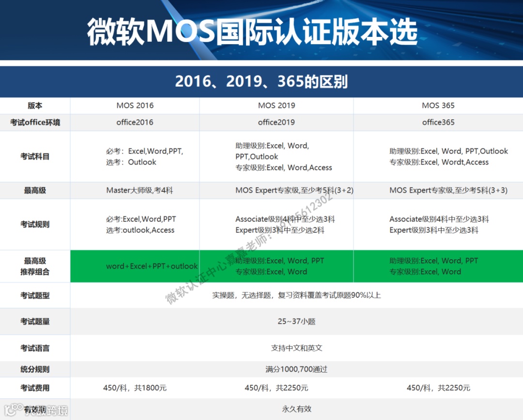Select '450/科，共2250元' in MOS 365 column
This screenshot has height=420, width=523.
(438, 388)
